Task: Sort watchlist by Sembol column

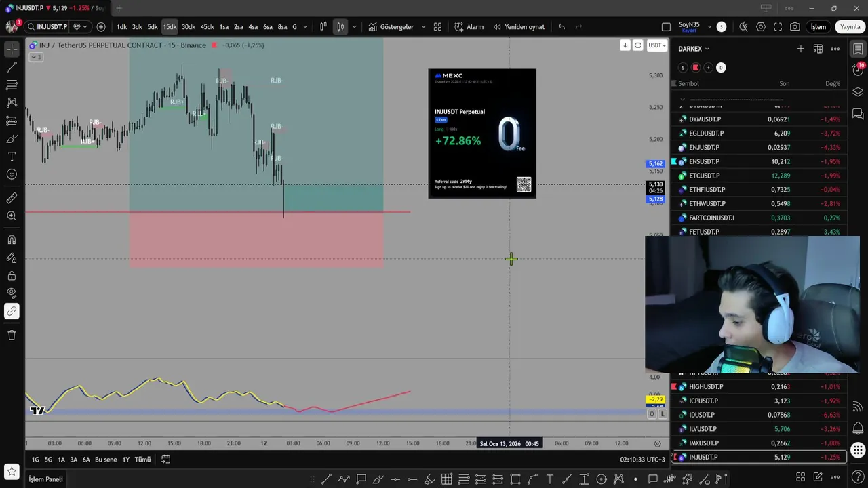Action: point(688,83)
